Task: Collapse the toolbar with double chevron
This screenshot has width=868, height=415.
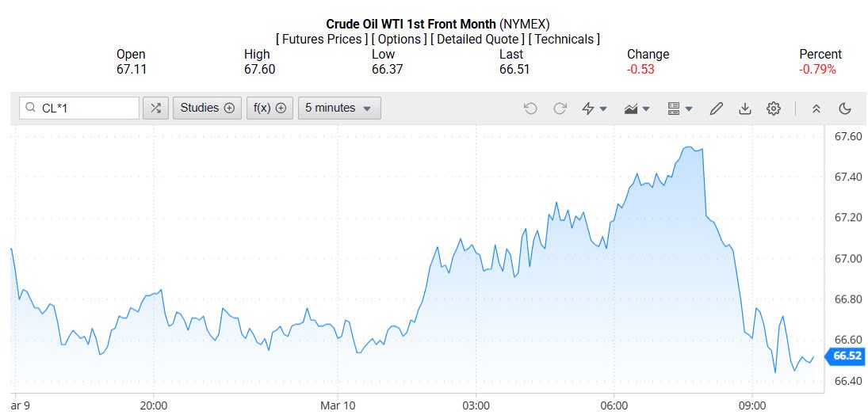Action: (816, 109)
